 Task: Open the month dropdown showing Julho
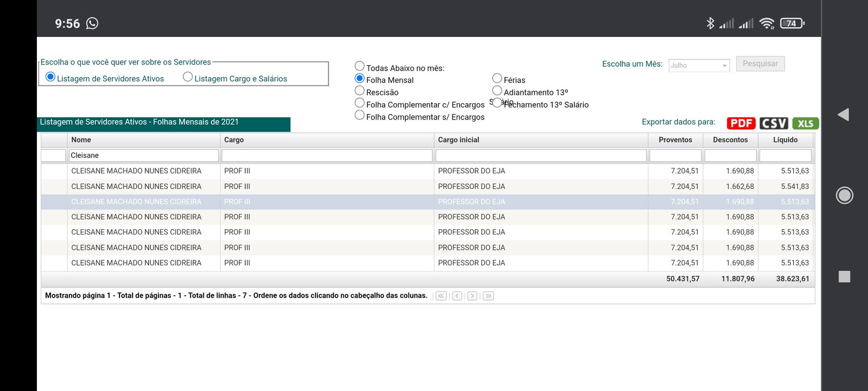click(x=699, y=66)
